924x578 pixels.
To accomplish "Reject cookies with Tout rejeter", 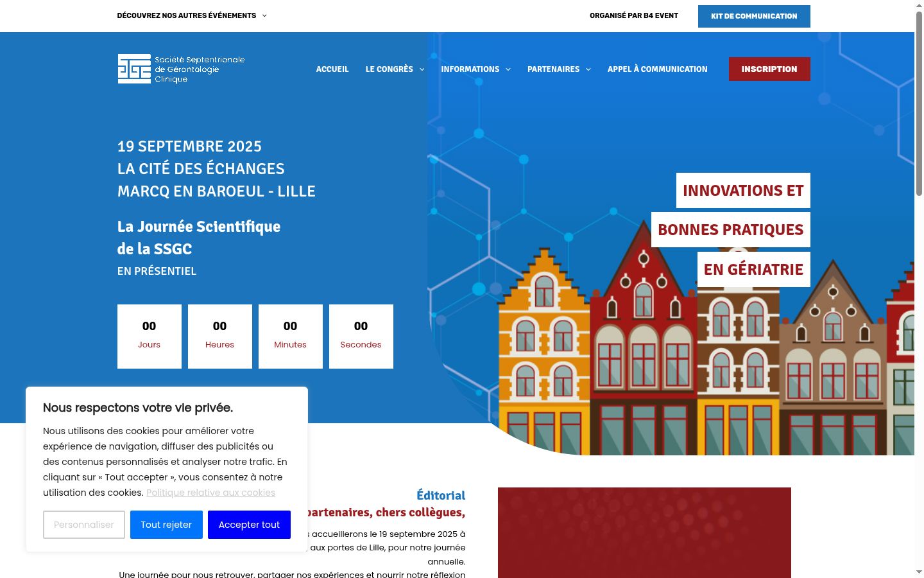I will [166, 525].
